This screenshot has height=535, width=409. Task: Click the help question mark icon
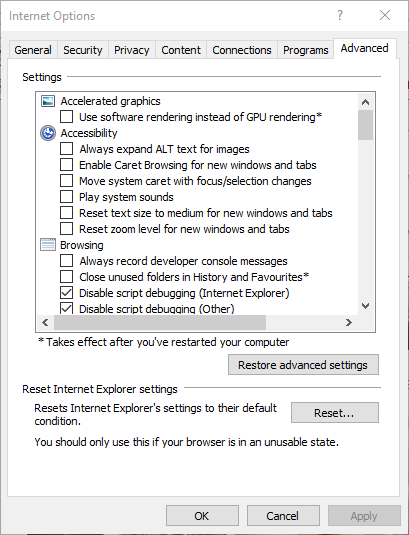[x=339, y=15]
